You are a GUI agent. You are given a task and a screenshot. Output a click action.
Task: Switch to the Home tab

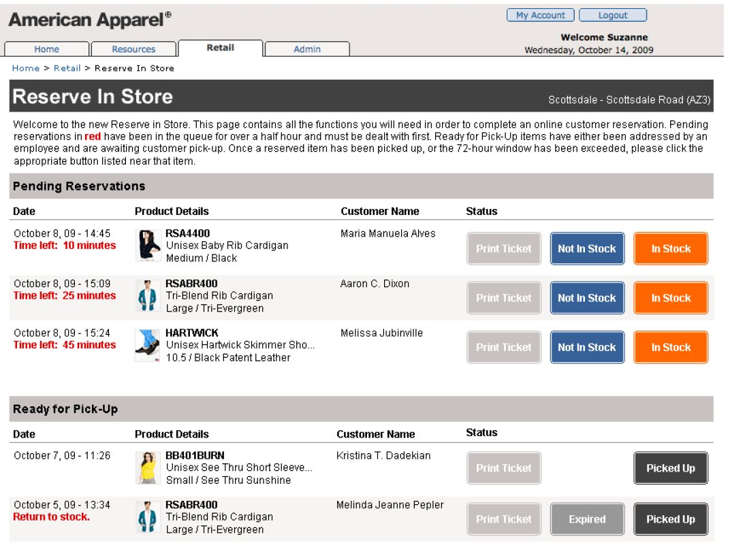point(46,49)
